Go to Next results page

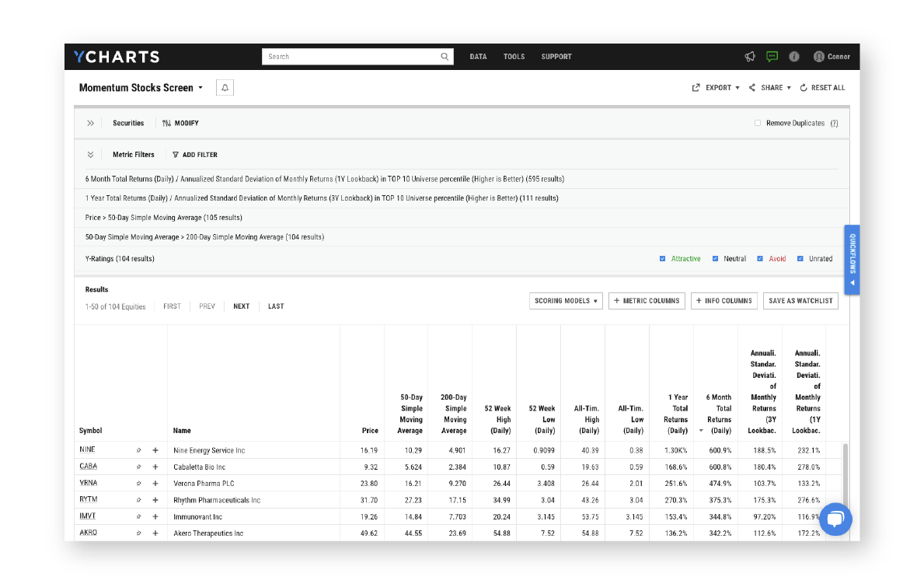(241, 306)
